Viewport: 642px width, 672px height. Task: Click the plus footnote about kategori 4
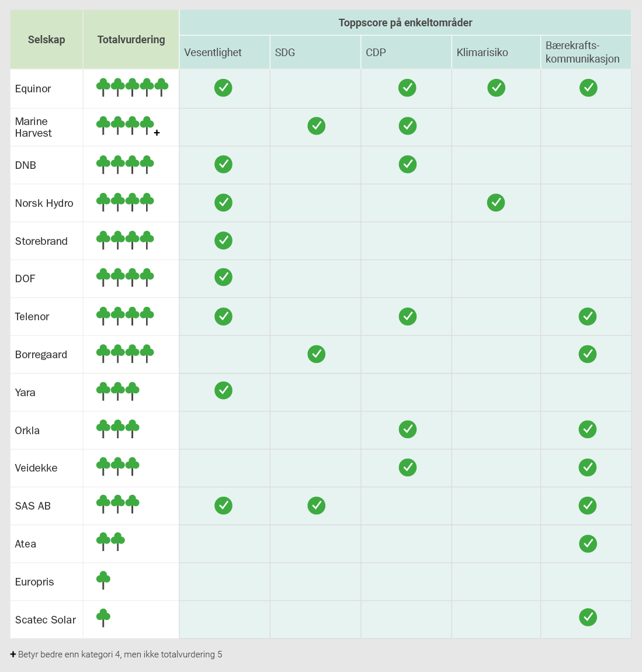(116, 654)
